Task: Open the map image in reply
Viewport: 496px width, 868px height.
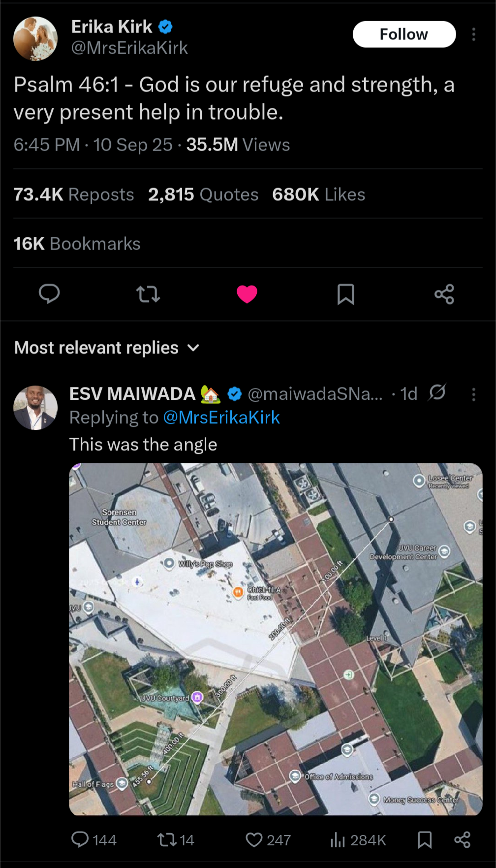Action: point(276,639)
